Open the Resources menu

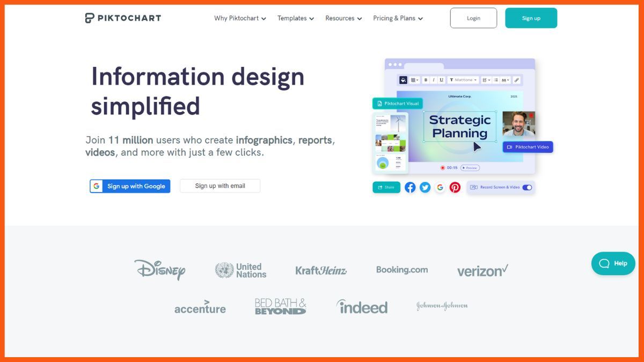[x=343, y=18]
